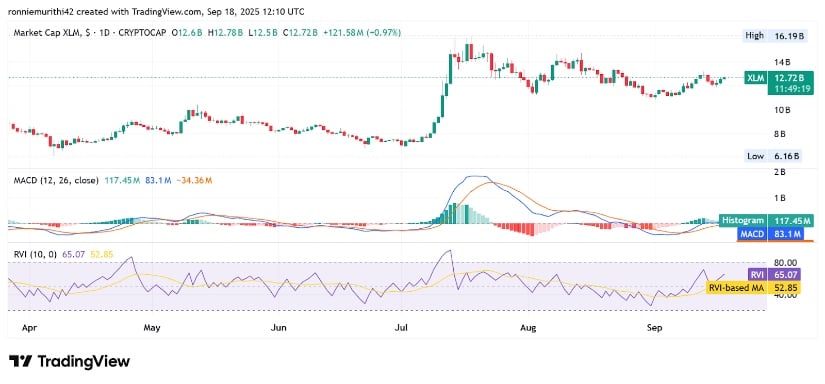Click the +121.58M change value
The width and height of the screenshot is (825, 384).
pos(344,33)
